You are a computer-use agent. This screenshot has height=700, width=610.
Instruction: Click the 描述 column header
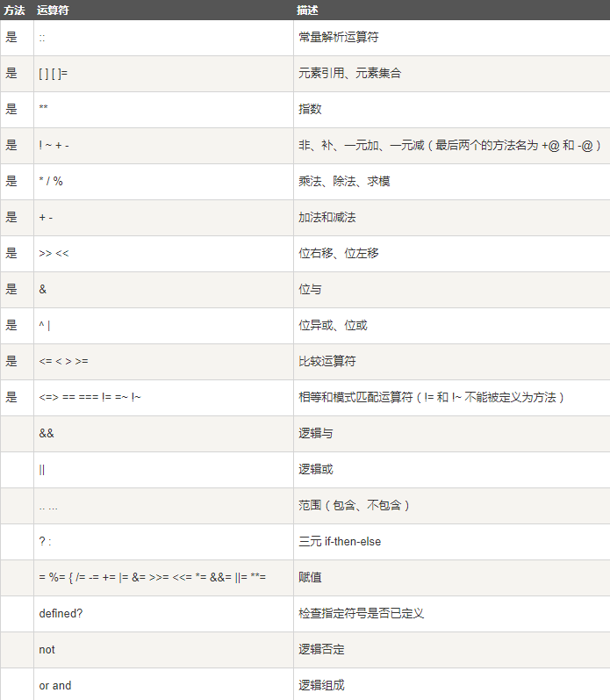307,10
